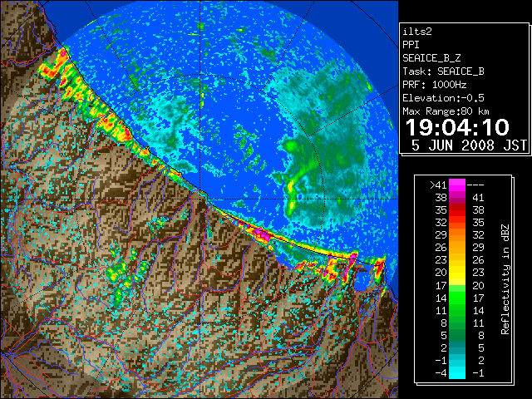Click the ilts2 label

[x=417, y=32]
